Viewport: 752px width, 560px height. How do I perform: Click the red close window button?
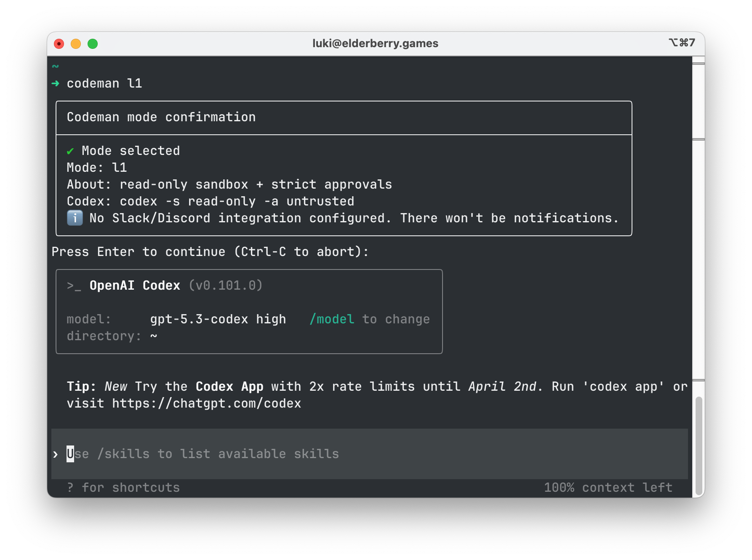pyautogui.click(x=59, y=44)
